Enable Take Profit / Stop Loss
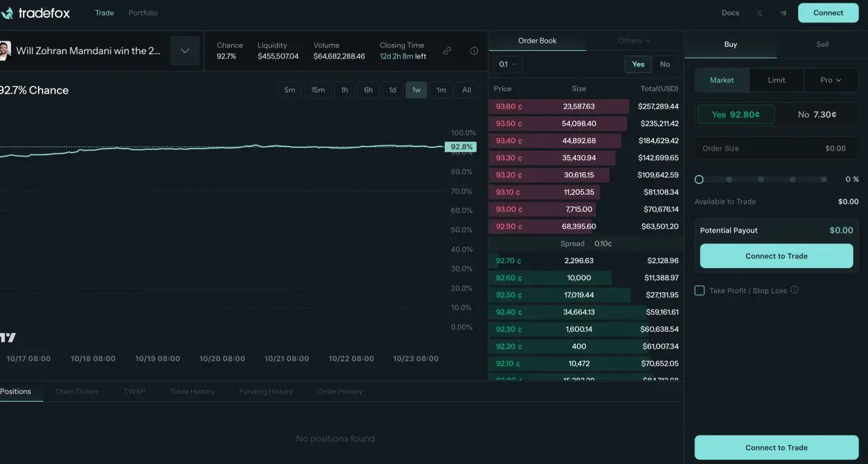The width and height of the screenshot is (868, 464). 699,290
